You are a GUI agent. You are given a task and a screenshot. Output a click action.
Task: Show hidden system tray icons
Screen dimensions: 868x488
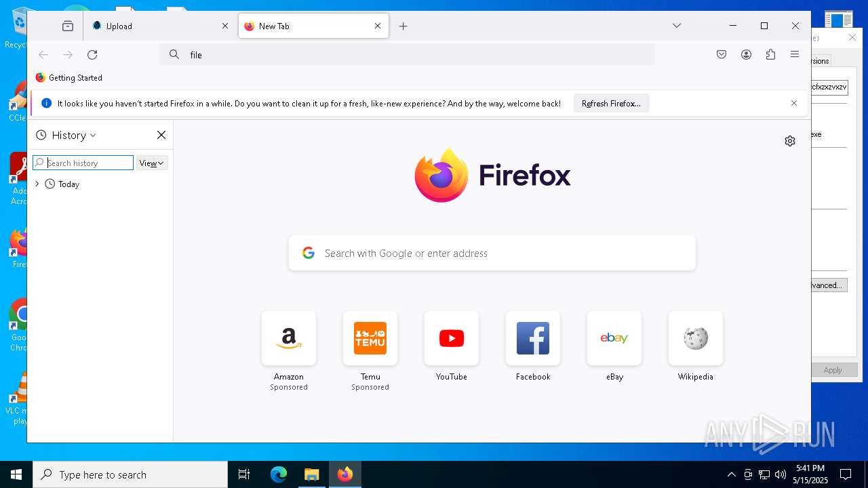pos(731,474)
